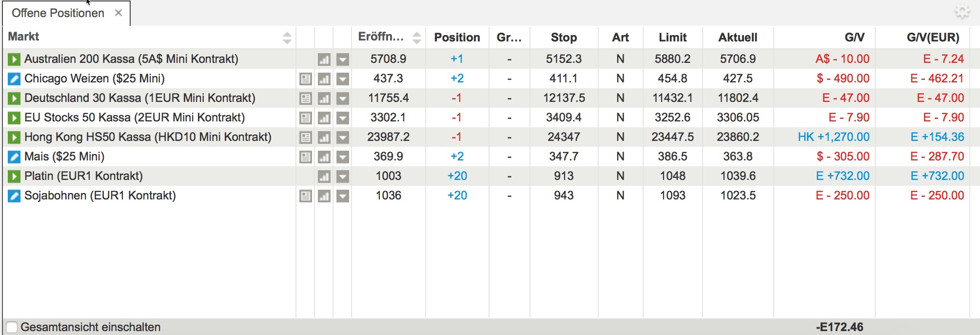Select the Platin (EUR1 Kontrakt) market name
Image resolution: width=980 pixels, height=335 pixels.
tap(83, 176)
